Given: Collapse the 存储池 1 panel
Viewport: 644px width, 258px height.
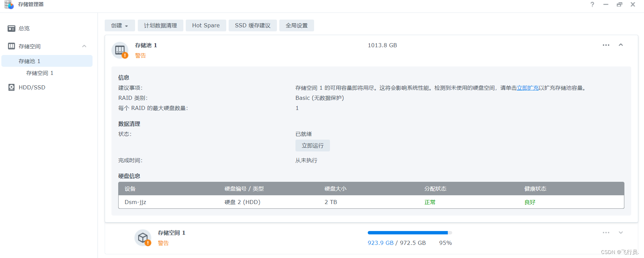Looking at the screenshot, I should 621,45.
